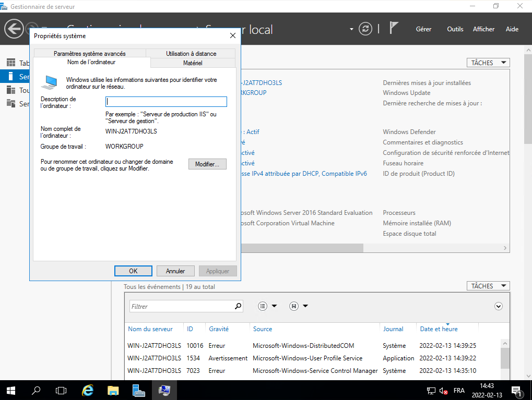Switch to Utilisation à distance tab
532x400 pixels.
click(x=191, y=53)
